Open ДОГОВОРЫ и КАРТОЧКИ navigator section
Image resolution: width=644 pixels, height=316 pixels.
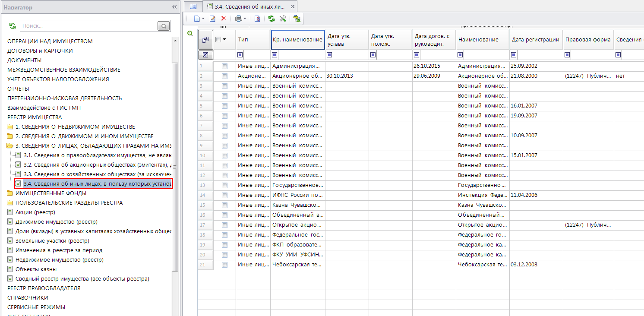[x=40, y=51]
